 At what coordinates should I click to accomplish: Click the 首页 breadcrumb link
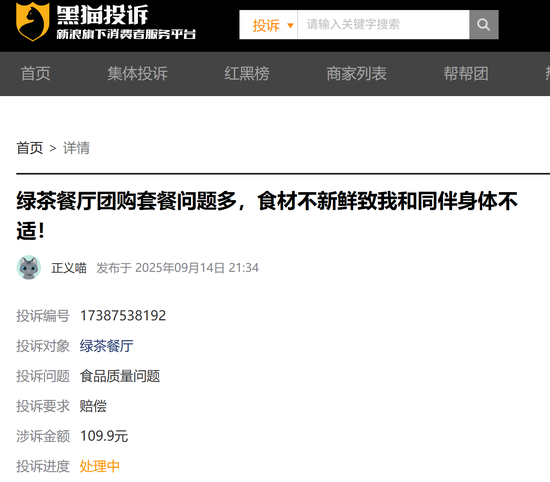(x=29, y=148)
